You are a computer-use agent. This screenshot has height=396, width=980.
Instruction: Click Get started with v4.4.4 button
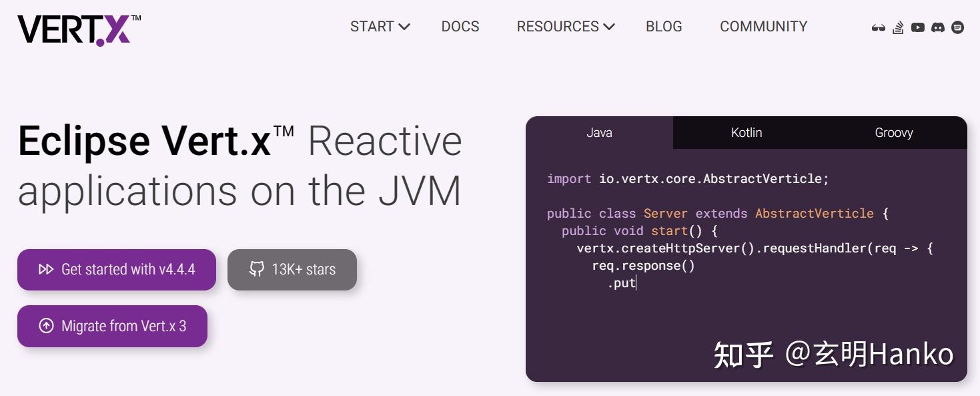click(x=117, y=270)
